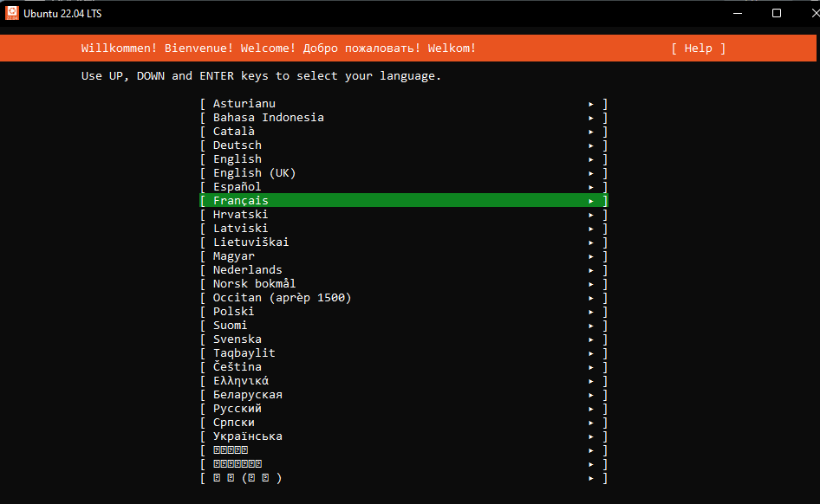820x504 pixels.
Task: Click the Ubuntu logo in the title bar
Action: [x=12, y=13]
